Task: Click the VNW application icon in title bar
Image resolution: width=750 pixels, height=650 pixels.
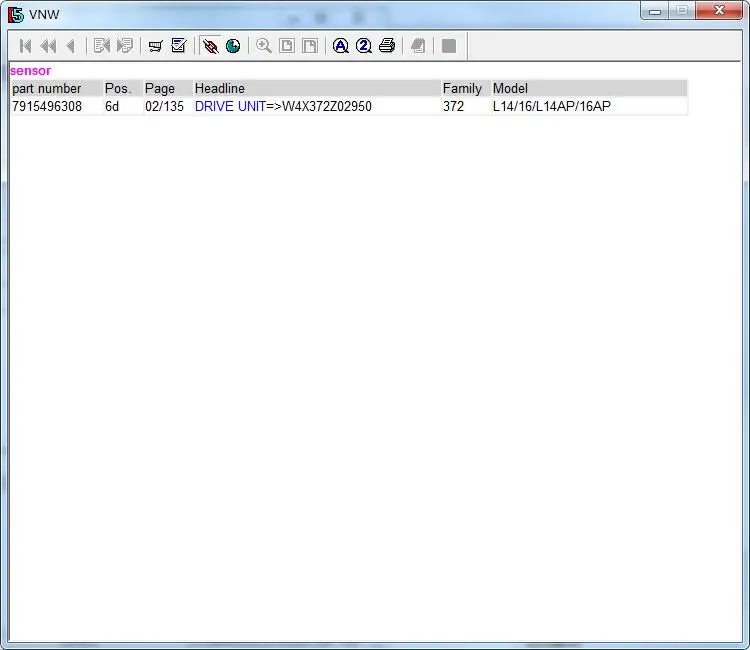Action: pyautogui.click(x=15, y=14)
